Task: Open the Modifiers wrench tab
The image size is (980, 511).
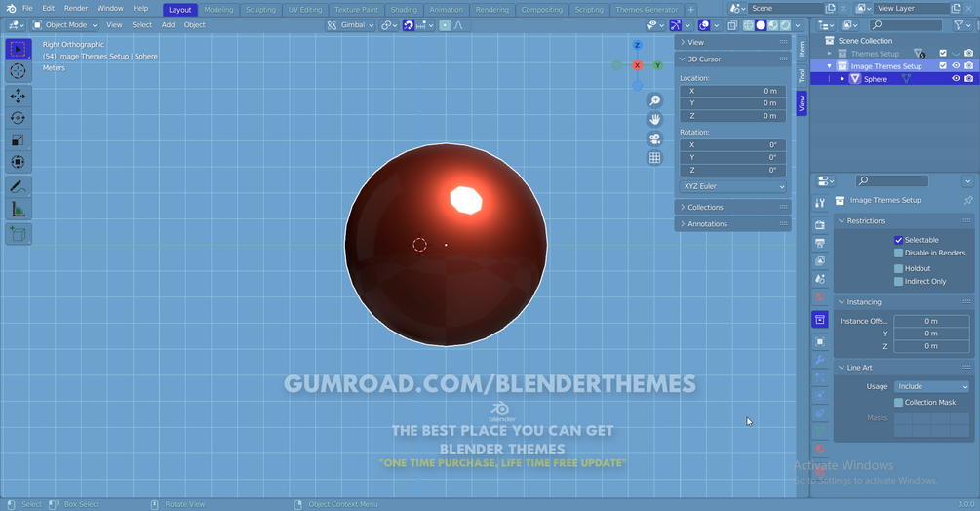Action: (x=820, y=360)
